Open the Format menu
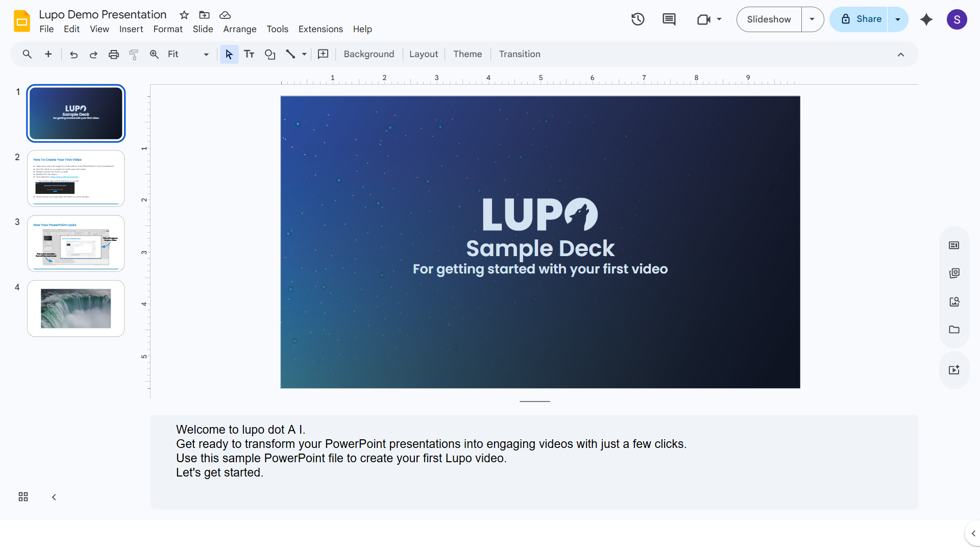The height and width of the screenshot is (551, 980). click(168, 29)
